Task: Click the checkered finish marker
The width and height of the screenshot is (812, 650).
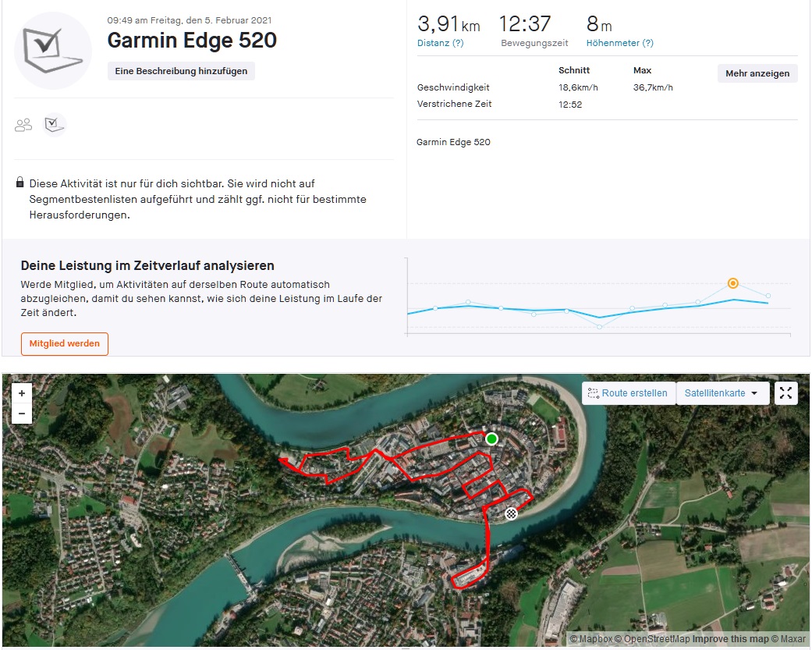Action: 511,513
